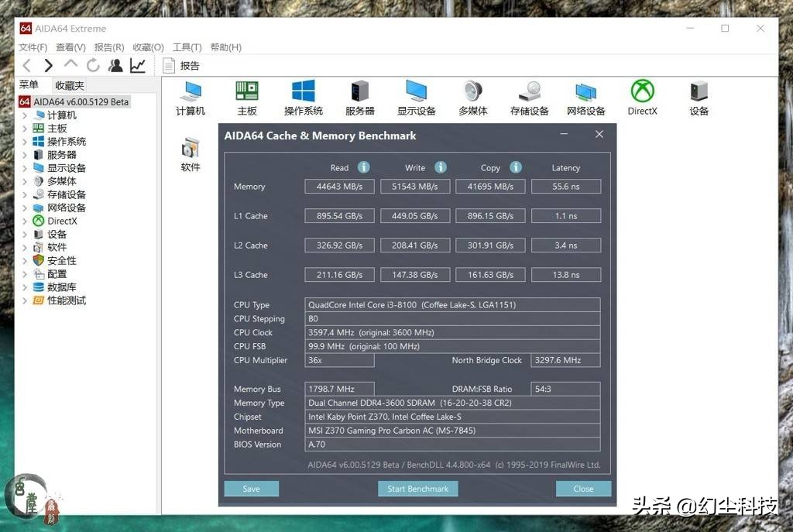
Task: Click L1 Cache Read 895.54 GB/s field
Action: coord(339,216)
